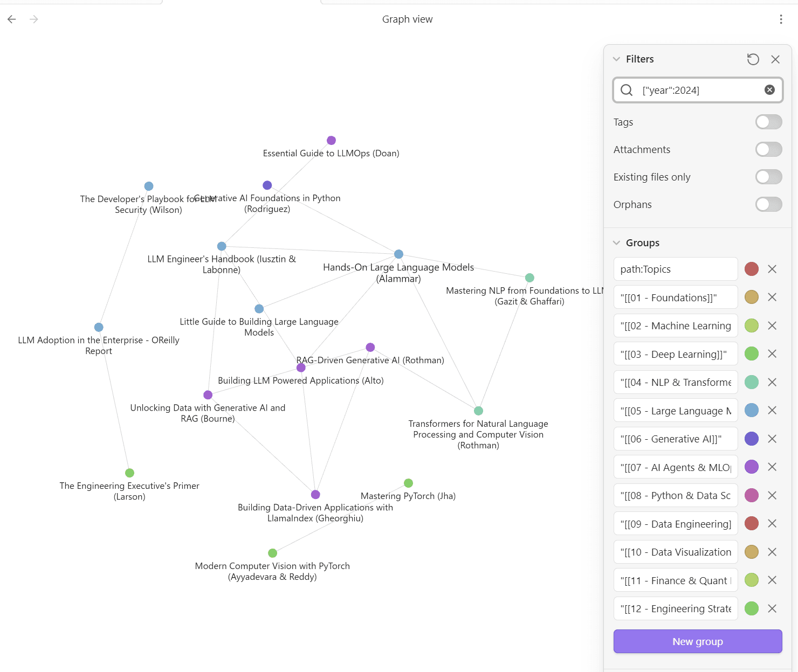798x672 pixels.
Task: Select the Hands-On Large Language Models node
Action: [x=398, y=254]
